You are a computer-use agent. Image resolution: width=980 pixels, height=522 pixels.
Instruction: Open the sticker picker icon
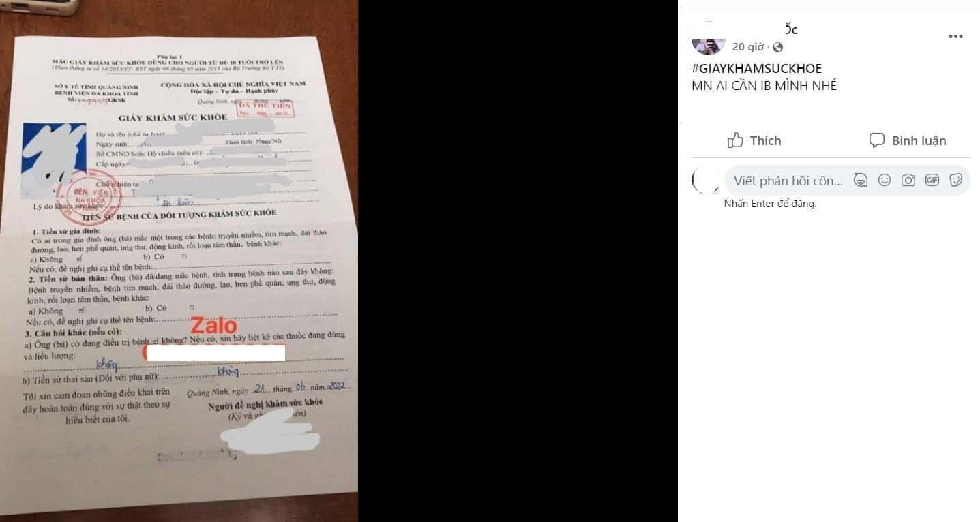pyautogui.click(x=956, y=181)
